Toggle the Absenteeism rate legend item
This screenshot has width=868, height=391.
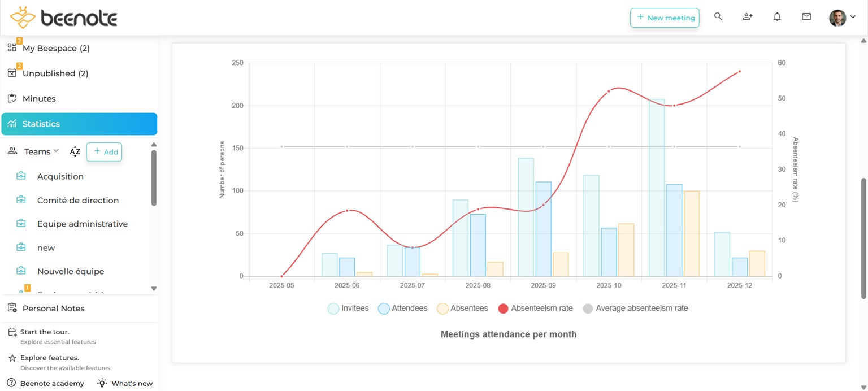coord(535,308)
